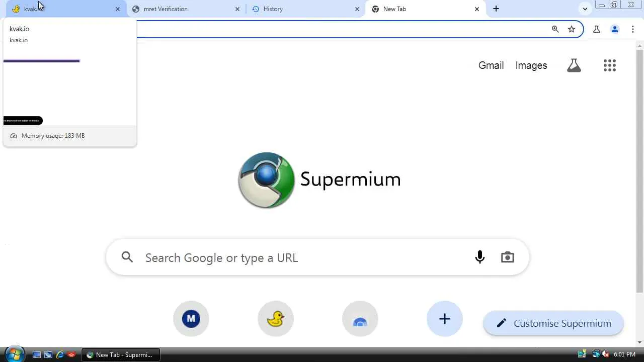
Task: Minimize the Supermium window
Action: [x=602, y=5]
